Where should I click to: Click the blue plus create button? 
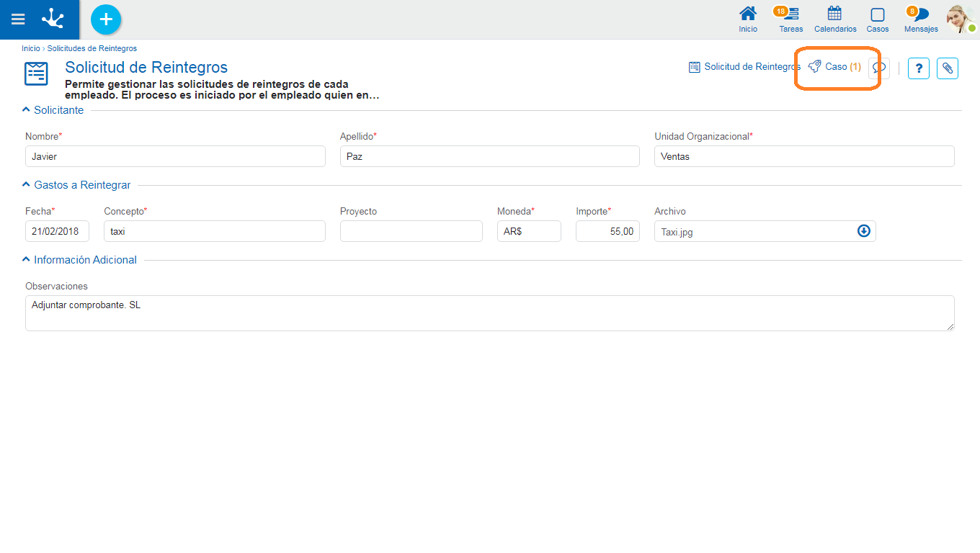pyautogui.click(x=106, y=19)
